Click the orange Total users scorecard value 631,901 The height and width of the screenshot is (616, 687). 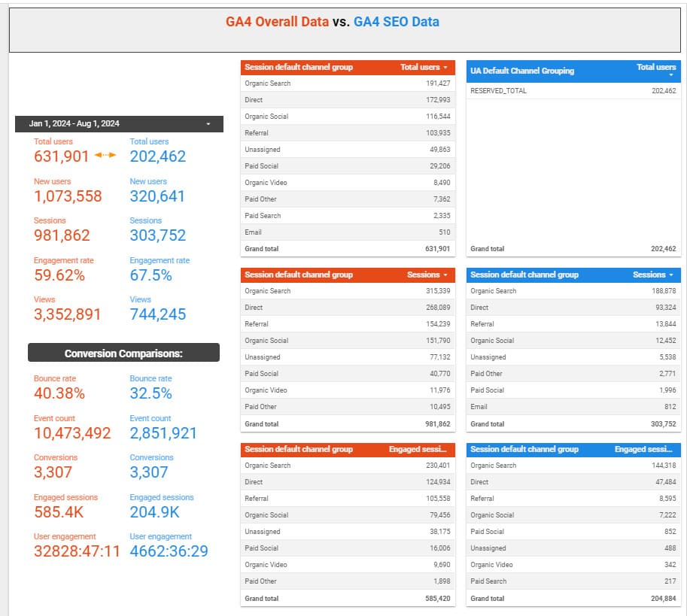coord(62,156)
